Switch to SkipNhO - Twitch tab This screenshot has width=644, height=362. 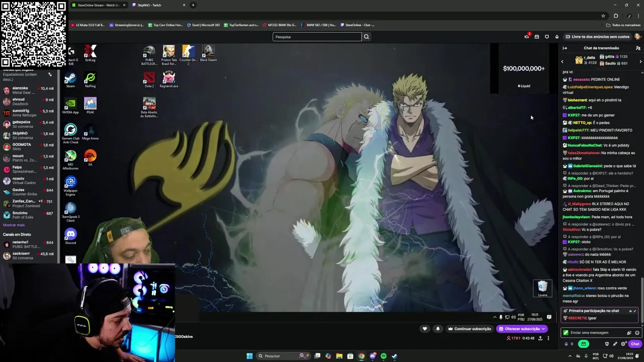pyautogui.click(x=158, y=5)
